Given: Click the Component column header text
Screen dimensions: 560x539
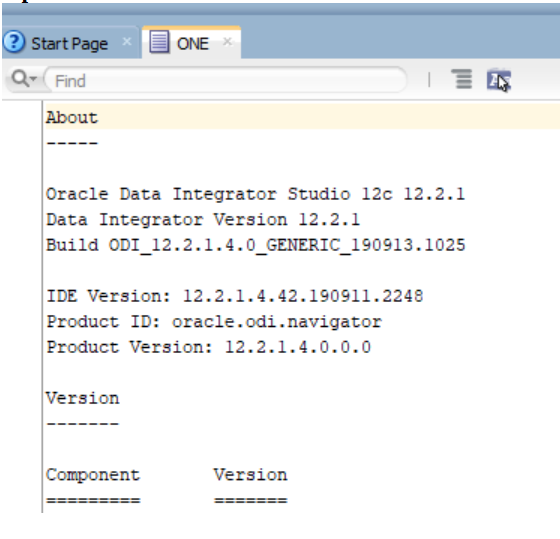Looking at the screenshot, I should click(93, 475).
